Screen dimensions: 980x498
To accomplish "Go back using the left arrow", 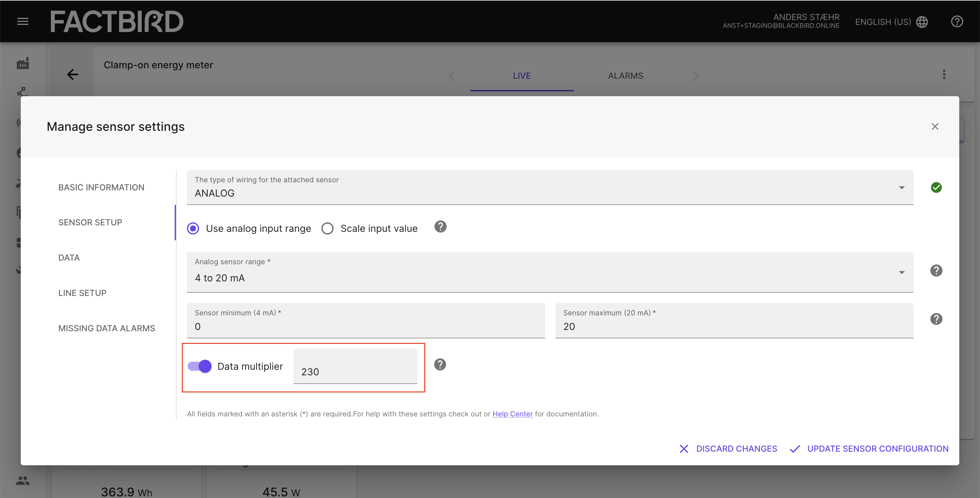I will 72,74.
